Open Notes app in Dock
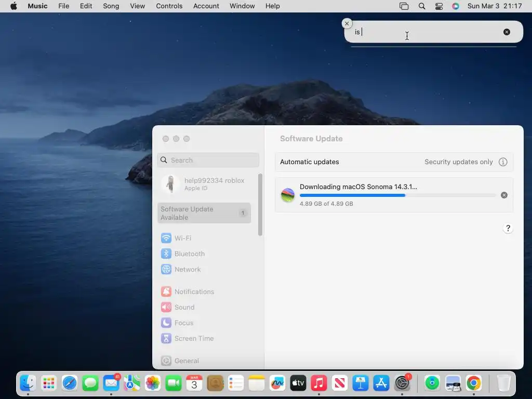This screenshot has height=399, width=532. [x=257, y=383]
